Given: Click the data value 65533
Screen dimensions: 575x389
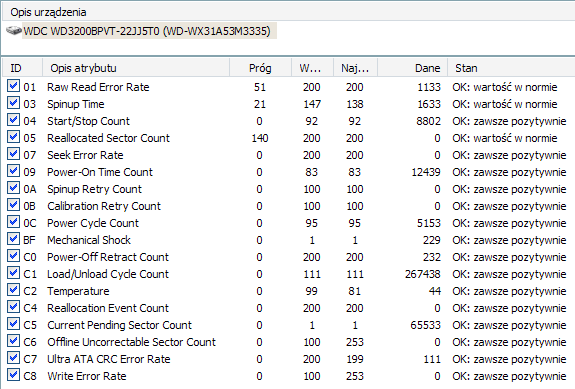Looking at the screenshot, I should [x=425, y=325].
